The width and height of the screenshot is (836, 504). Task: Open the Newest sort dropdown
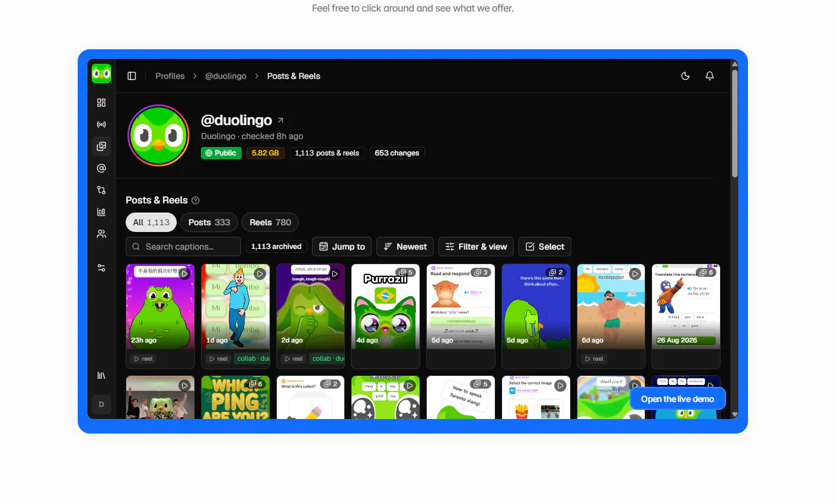pyautogui.click(x=405, y=247)
